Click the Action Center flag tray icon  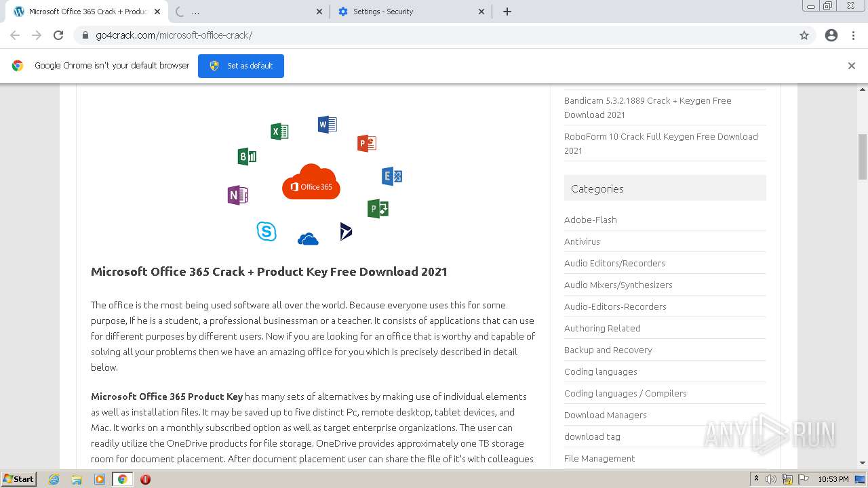click(804, 479)
